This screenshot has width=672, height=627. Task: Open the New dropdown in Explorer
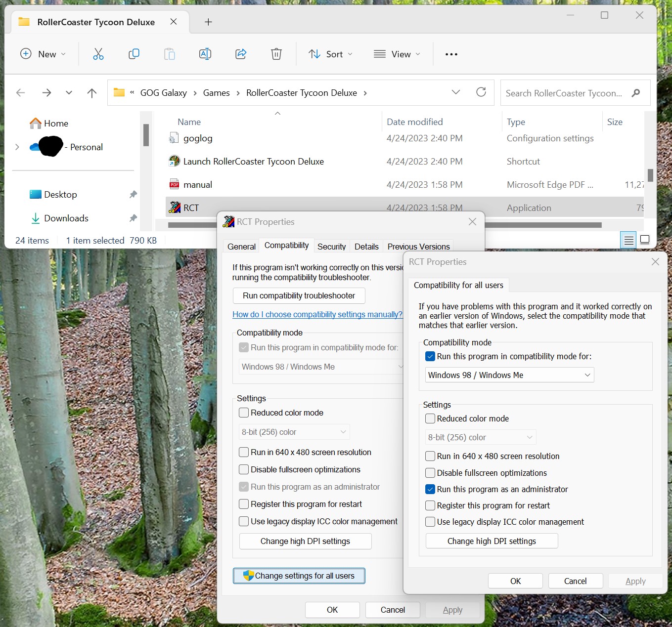[43, 54]
